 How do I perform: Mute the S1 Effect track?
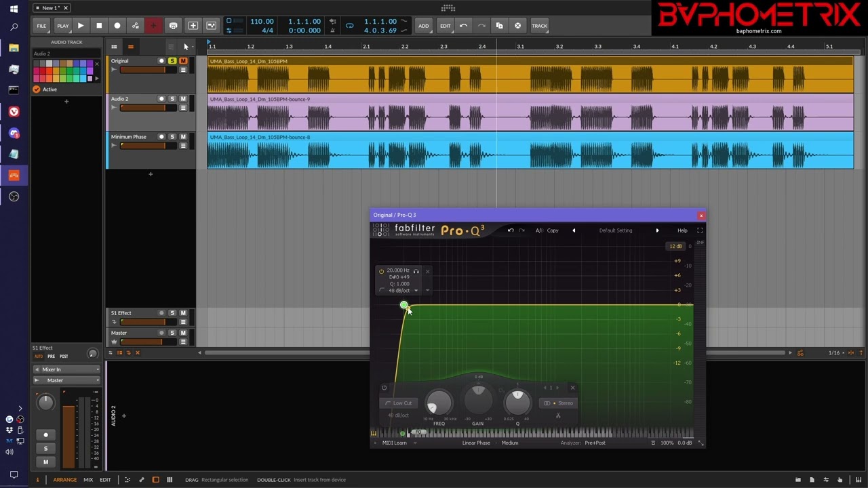point(183,313)
